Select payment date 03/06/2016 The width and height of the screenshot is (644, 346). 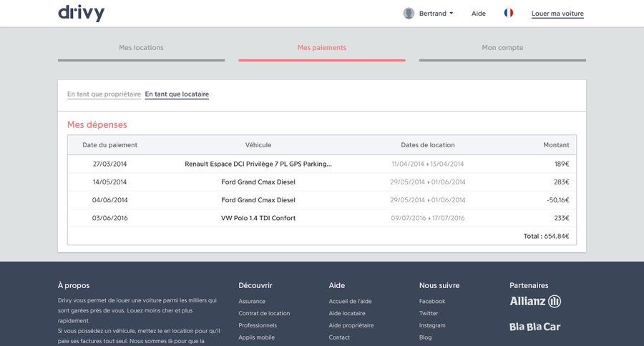(x=109, y=218)
